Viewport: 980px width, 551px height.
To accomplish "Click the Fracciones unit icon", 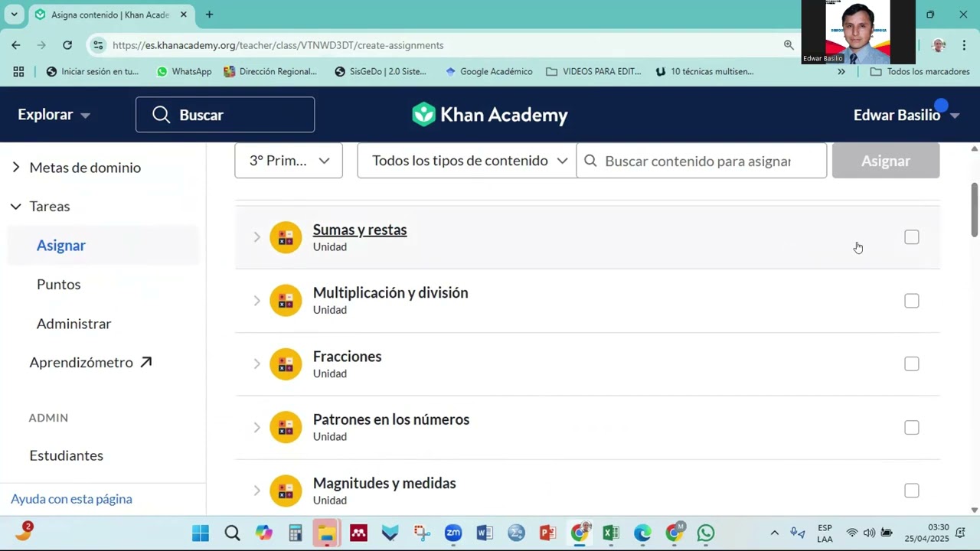I will pos(286,364).
